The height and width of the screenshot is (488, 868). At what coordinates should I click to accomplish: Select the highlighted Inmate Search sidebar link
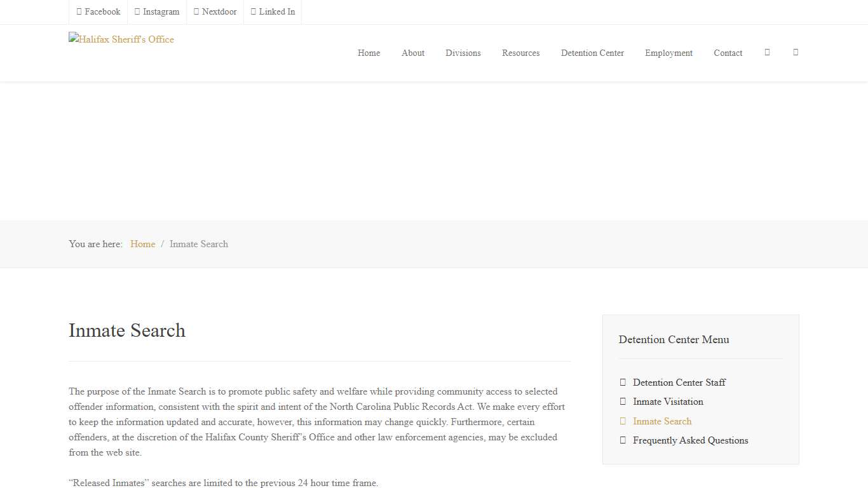click(662, 421)
